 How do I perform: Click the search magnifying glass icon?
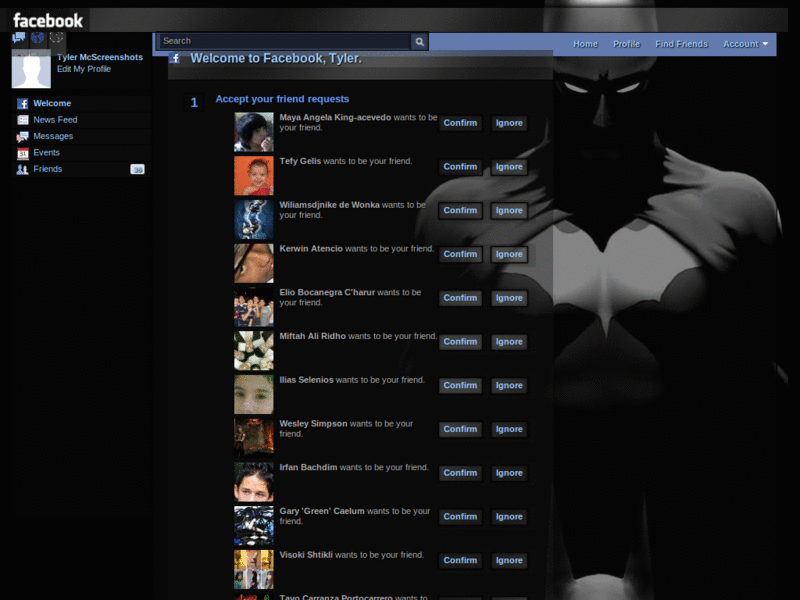[x=419, y=41]
